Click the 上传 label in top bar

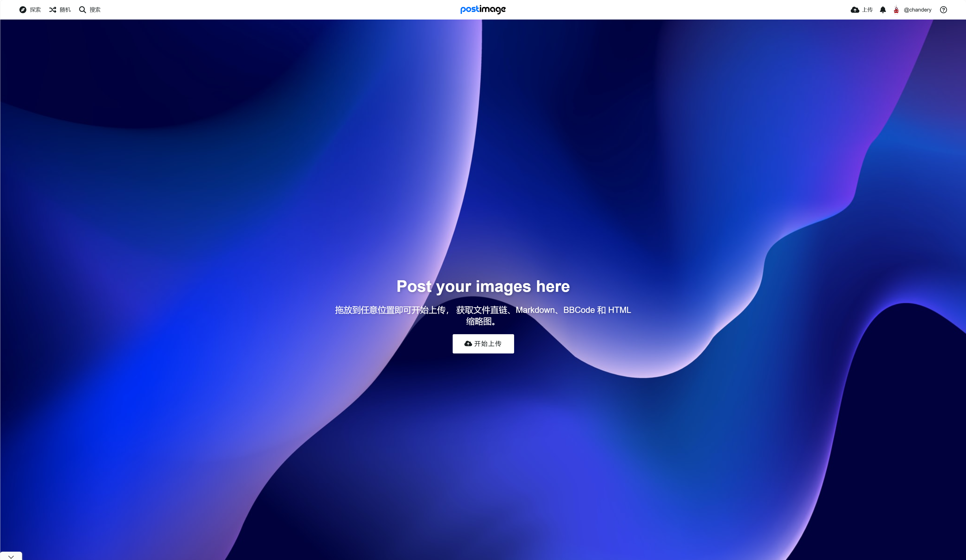pyautogui.click(x=868, y=10)
